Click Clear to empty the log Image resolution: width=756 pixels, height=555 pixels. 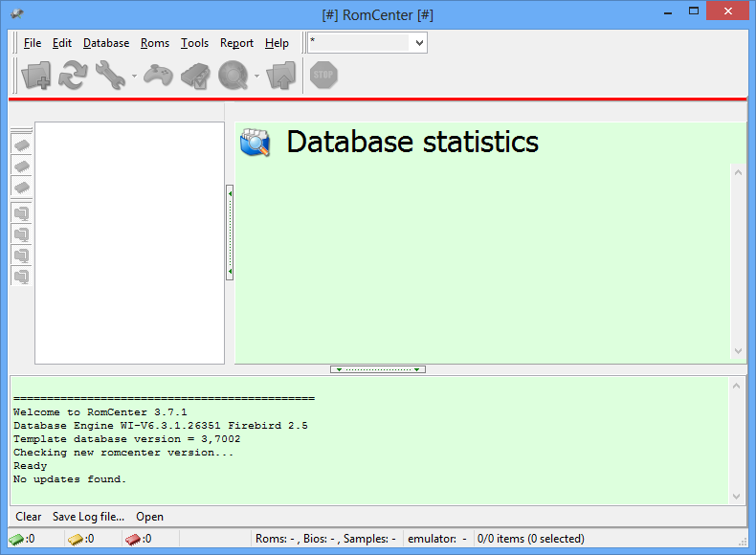coord(29,517)
